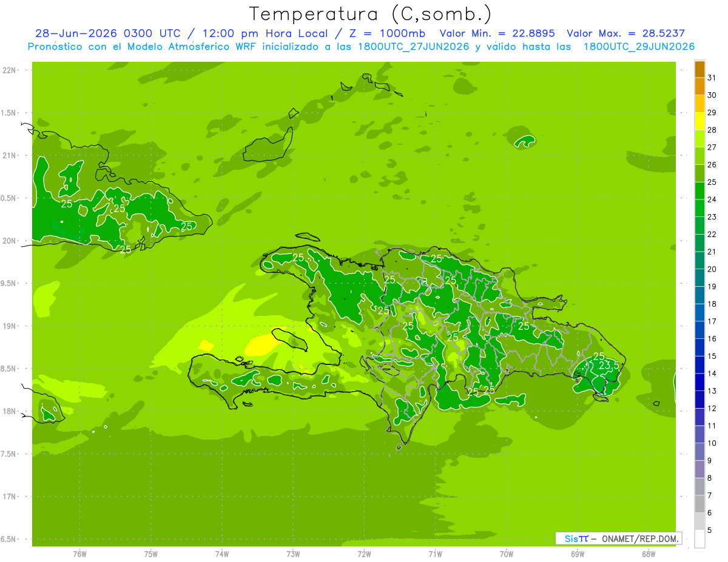Click the "68W" longitude axis label
Screen dimensions: 728x562
click(x=648, y=554)
